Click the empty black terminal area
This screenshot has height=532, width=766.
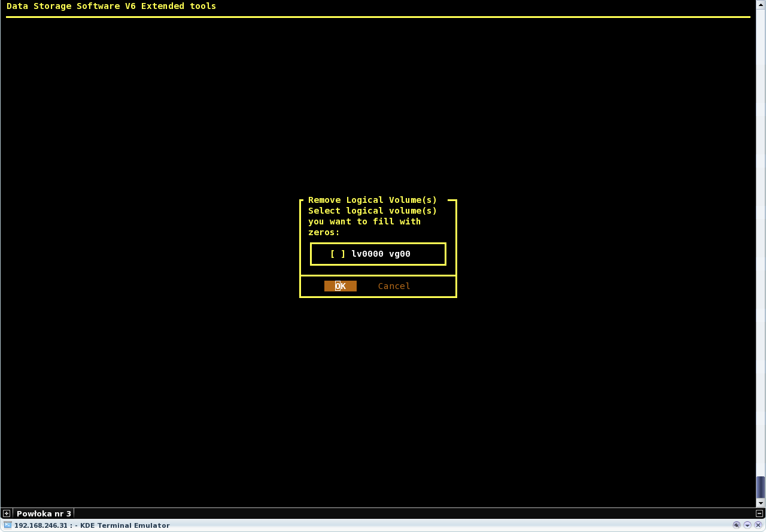(180, 359)
